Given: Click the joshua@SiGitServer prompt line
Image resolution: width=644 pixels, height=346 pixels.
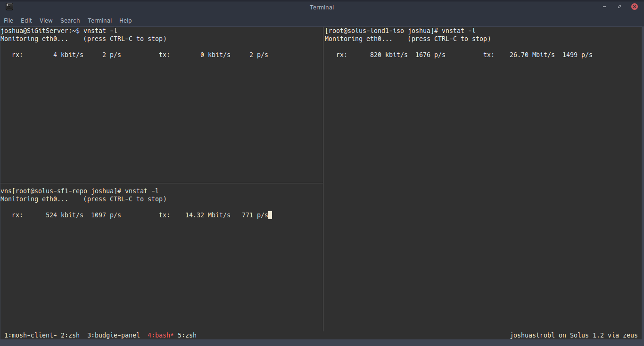Looking at the screenshot, I should (x=59, y=31).
